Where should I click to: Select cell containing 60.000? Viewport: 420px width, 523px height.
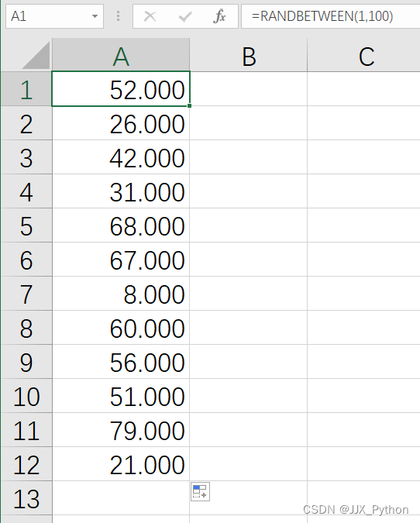[121, 327]
